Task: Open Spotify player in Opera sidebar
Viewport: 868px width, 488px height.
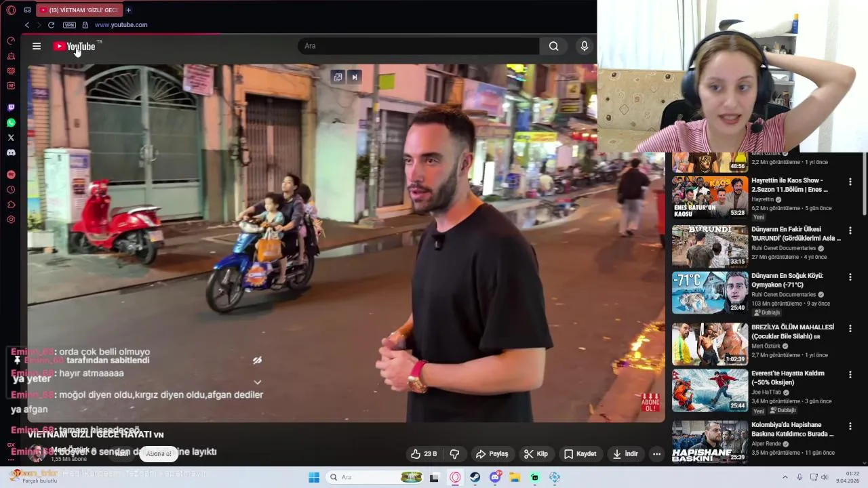Action: (11, 175)
